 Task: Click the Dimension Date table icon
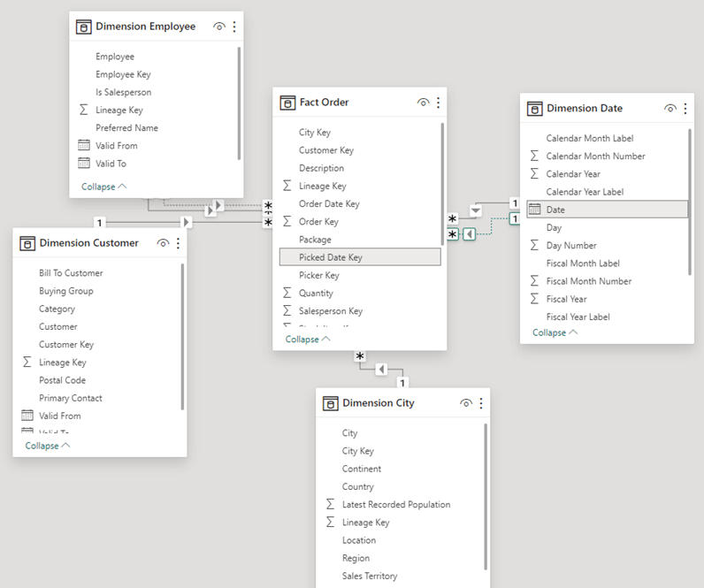(534, 109)
